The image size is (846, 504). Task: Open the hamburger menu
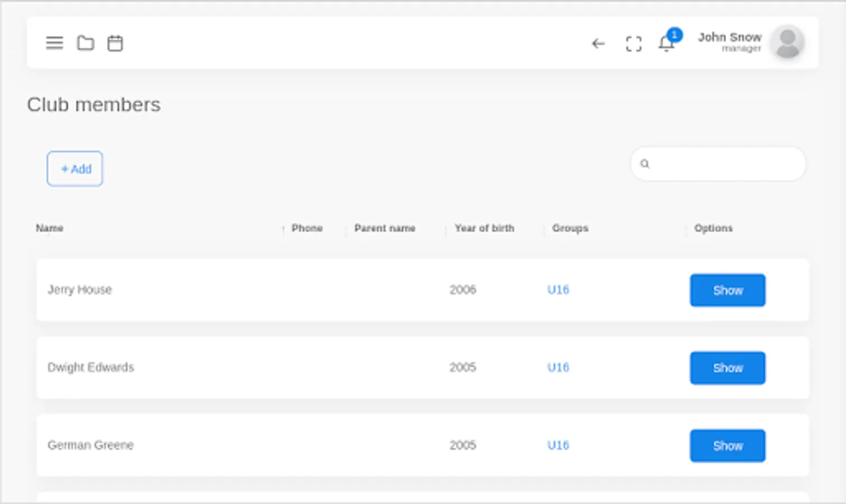54,43
